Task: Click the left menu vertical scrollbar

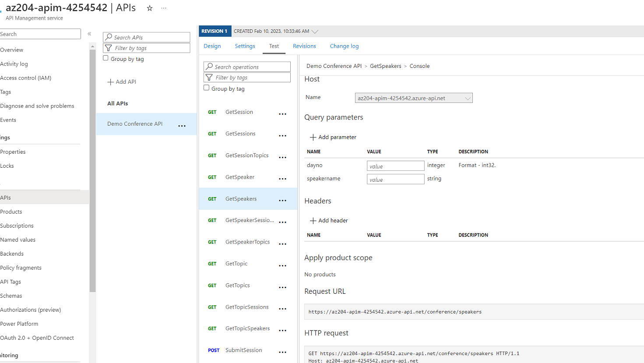Action: coord(92,171)
